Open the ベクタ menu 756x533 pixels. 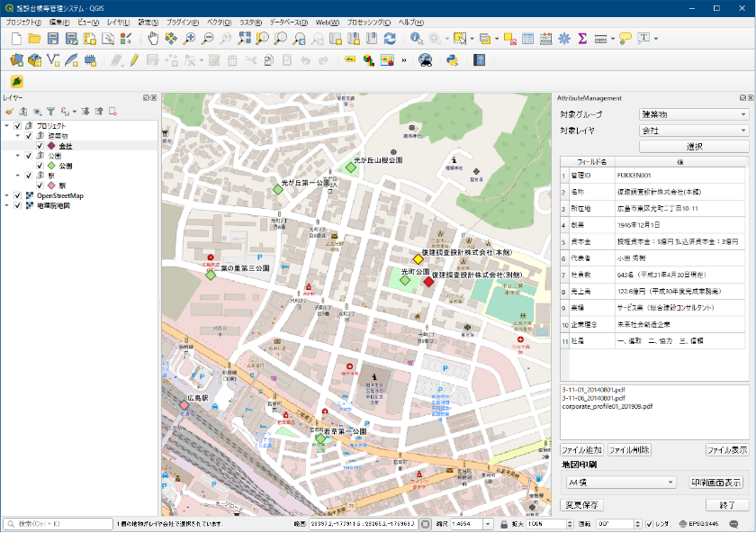[x=220, y=23]
